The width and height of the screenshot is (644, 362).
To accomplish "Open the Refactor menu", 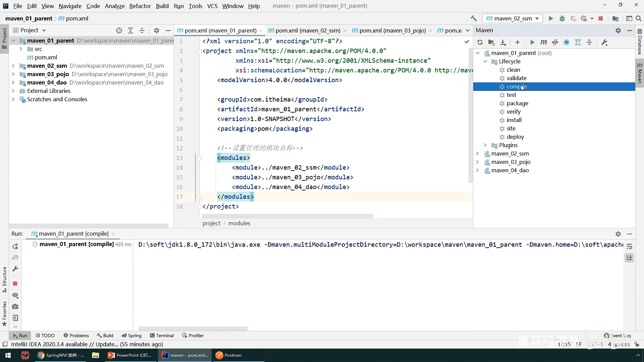I will [140, 6].
